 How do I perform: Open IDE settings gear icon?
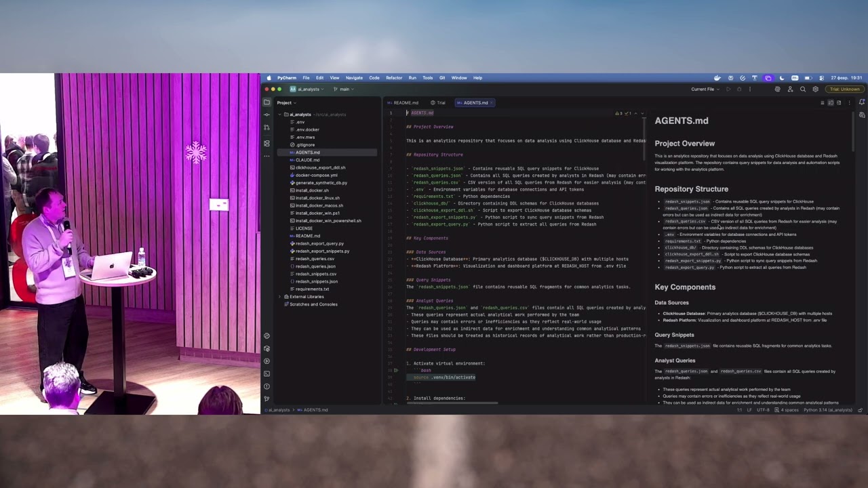815,89
